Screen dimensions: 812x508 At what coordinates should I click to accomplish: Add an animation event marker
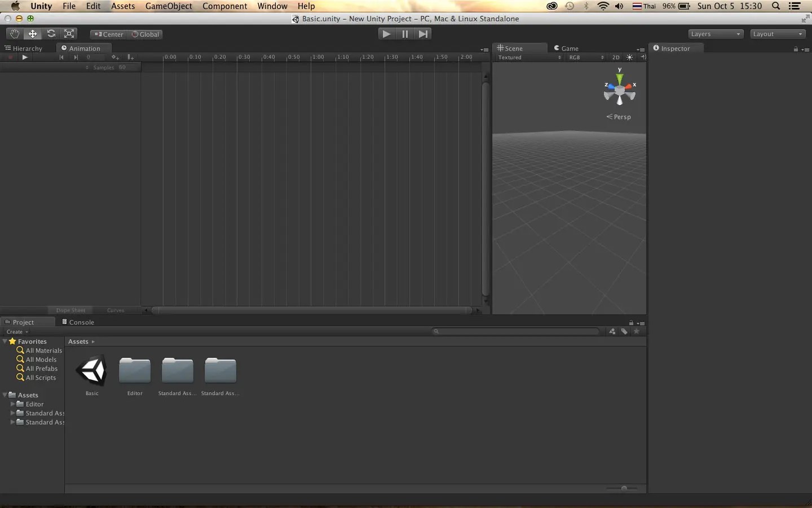coord(130,57)
